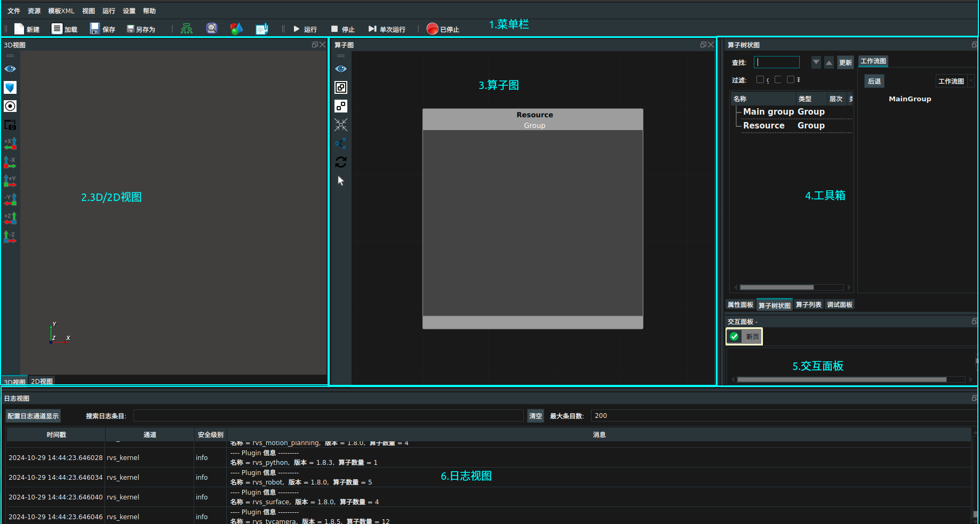Click the 交互面板 horizontal scrollbar
The width and height of the screenshot is (980, 524).
pos(842,380)
